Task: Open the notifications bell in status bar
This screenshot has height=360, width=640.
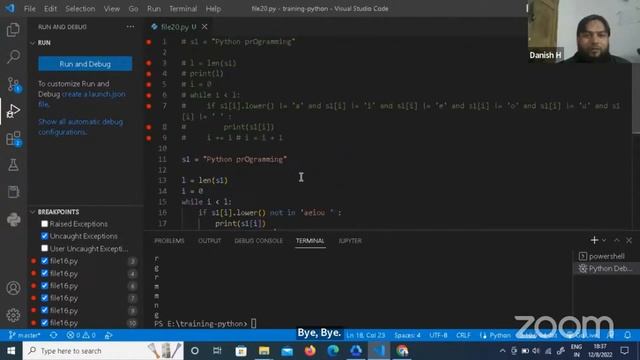Action: point(627,335)
